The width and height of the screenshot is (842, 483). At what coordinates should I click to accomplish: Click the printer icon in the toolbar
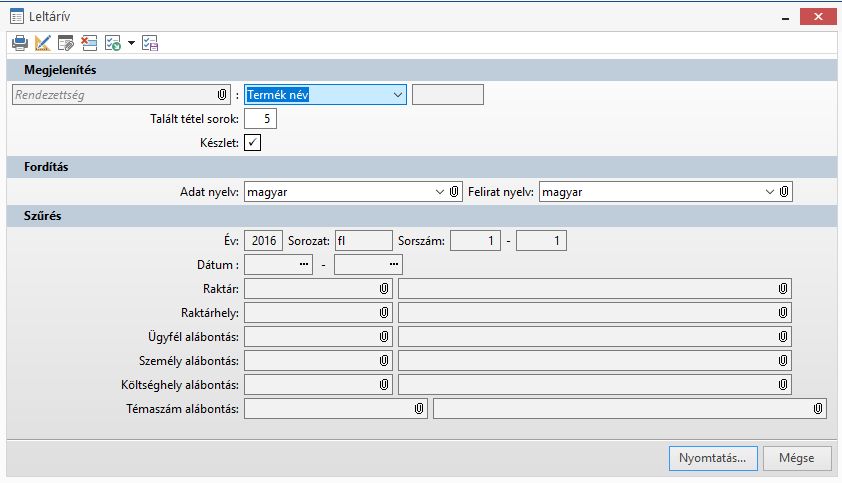click(20, 43)
